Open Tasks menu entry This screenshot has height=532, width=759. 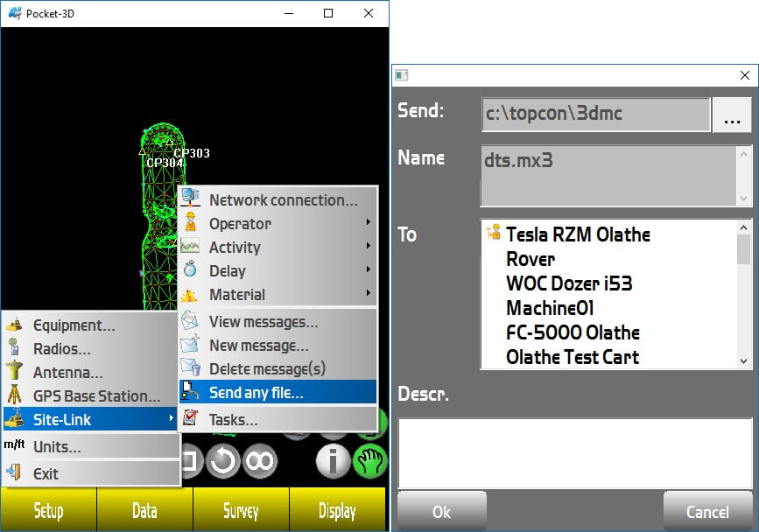278,419
